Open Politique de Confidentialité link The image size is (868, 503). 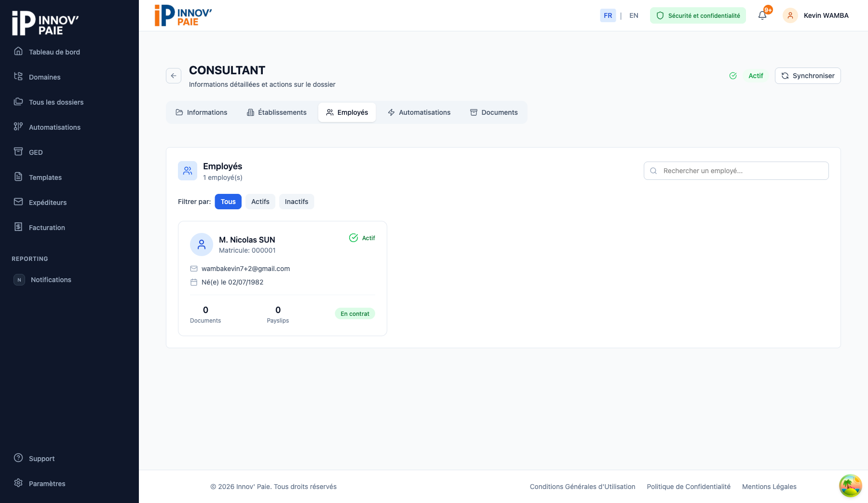pyautogui.click(x=688, y=487)
